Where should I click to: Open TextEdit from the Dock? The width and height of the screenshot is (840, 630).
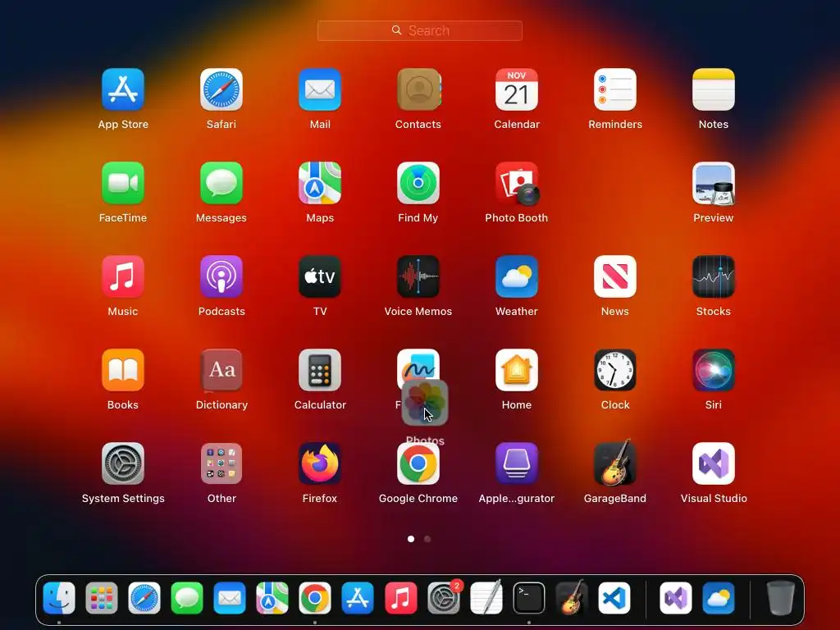click(486, 597)
